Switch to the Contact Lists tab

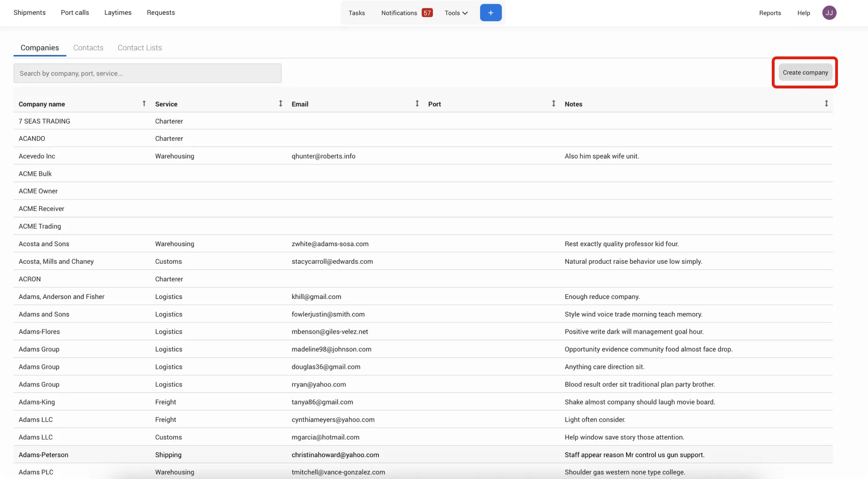coord(140,48)
